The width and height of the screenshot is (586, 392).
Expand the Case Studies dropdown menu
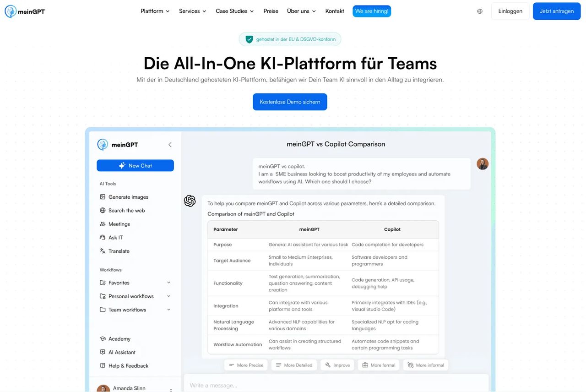click(x=235, y=11)
